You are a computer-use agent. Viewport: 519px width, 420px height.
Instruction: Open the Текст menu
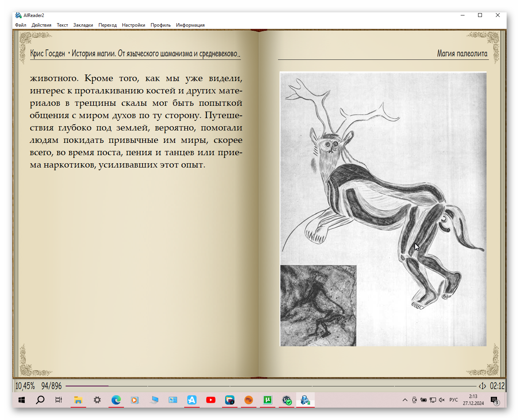62,25
